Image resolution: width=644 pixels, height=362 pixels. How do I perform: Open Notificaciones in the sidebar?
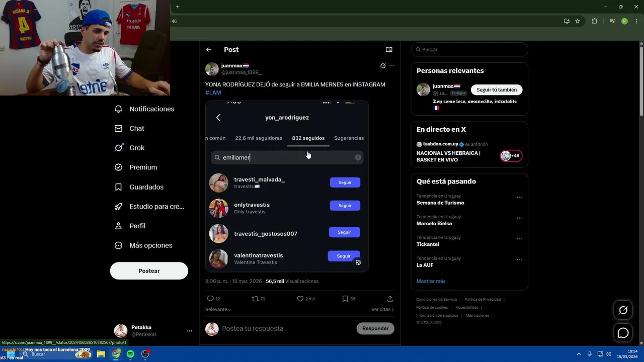145,109
